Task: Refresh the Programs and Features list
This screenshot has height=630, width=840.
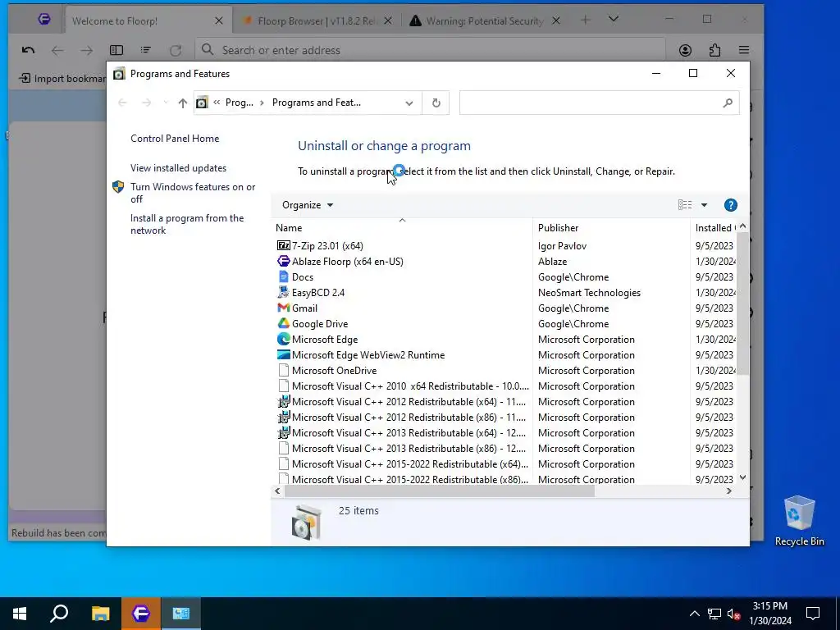Action: 436,103
